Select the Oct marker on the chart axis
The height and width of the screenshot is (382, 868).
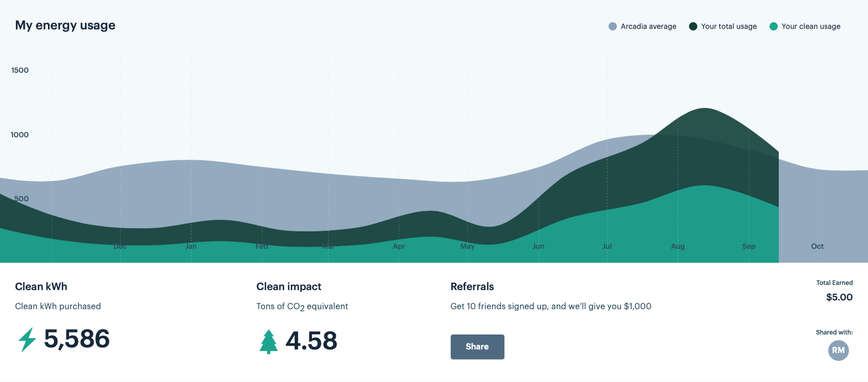click(817, 246)
